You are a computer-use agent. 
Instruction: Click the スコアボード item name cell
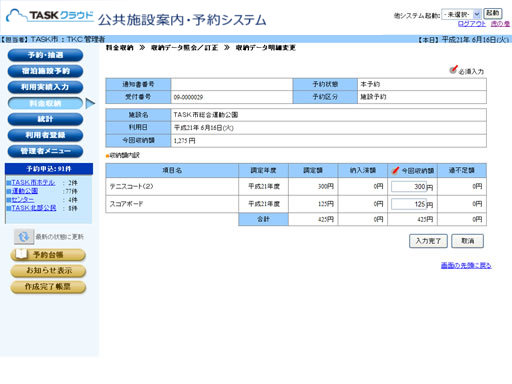172,204
